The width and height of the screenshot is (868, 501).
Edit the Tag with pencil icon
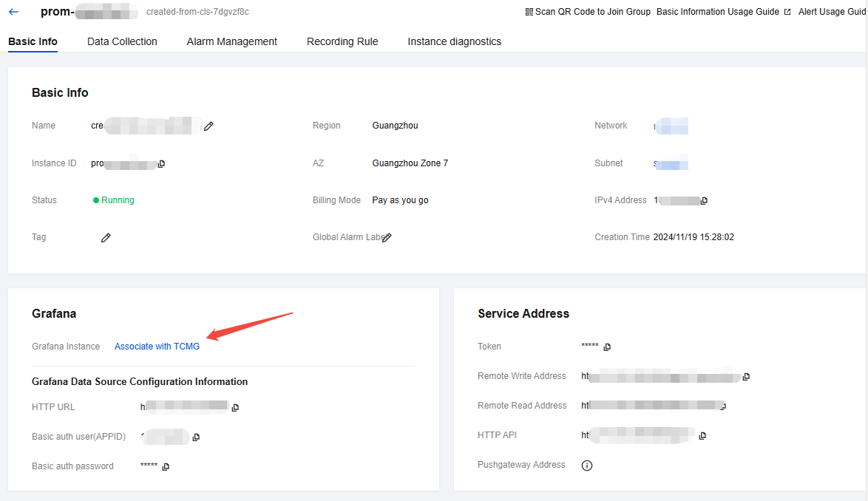point(106,238)
